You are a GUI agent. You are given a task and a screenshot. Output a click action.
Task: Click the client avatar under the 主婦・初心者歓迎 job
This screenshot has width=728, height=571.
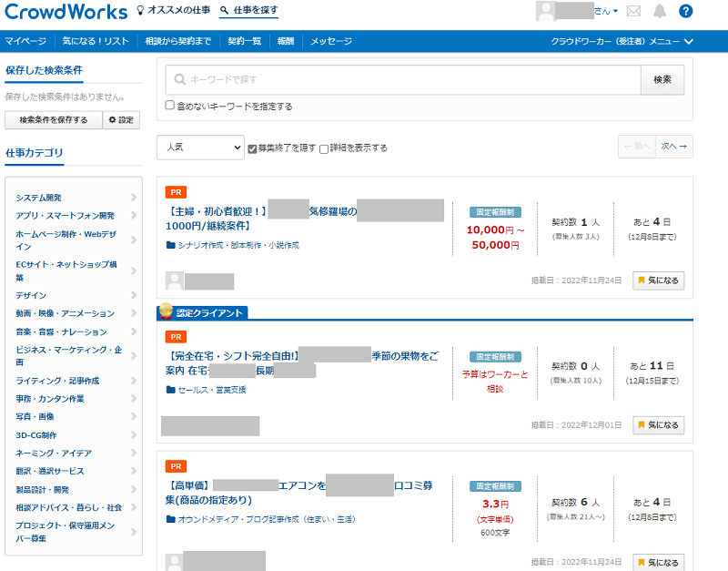tap(175, 281)
